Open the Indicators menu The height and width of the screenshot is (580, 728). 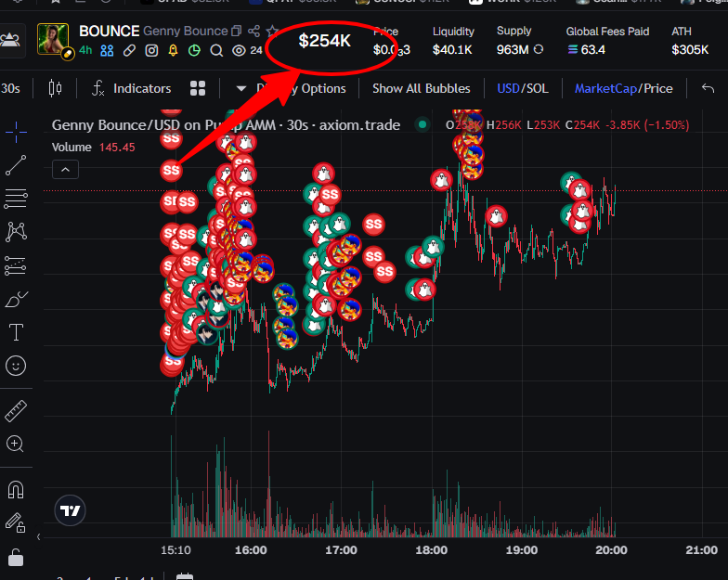(x=132, y=88)
